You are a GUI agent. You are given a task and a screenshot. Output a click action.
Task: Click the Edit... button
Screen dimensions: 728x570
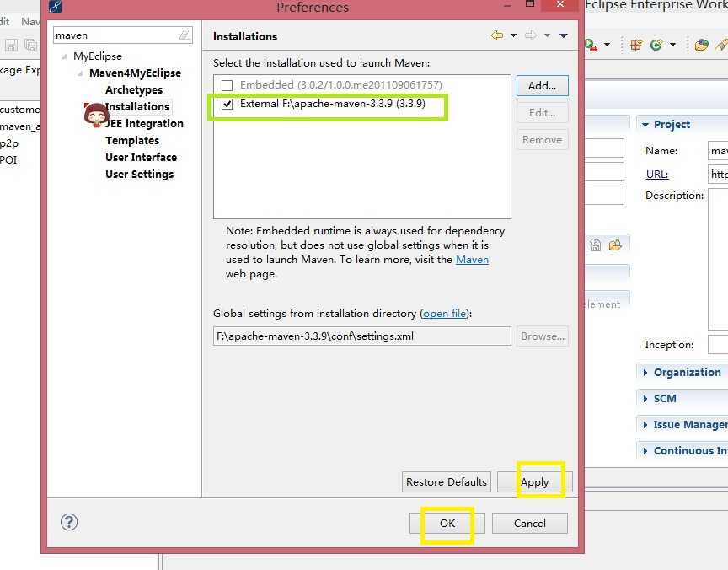pyautogui.click(x=543, y=112)
